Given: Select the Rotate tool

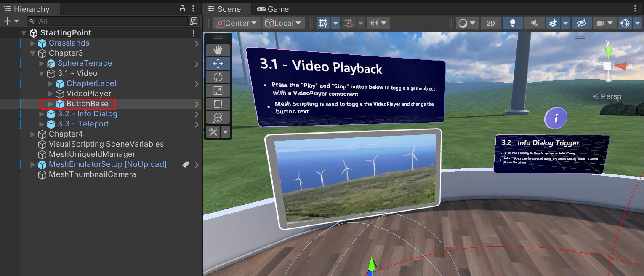Looking at the screenshot, I should (218, 77).
